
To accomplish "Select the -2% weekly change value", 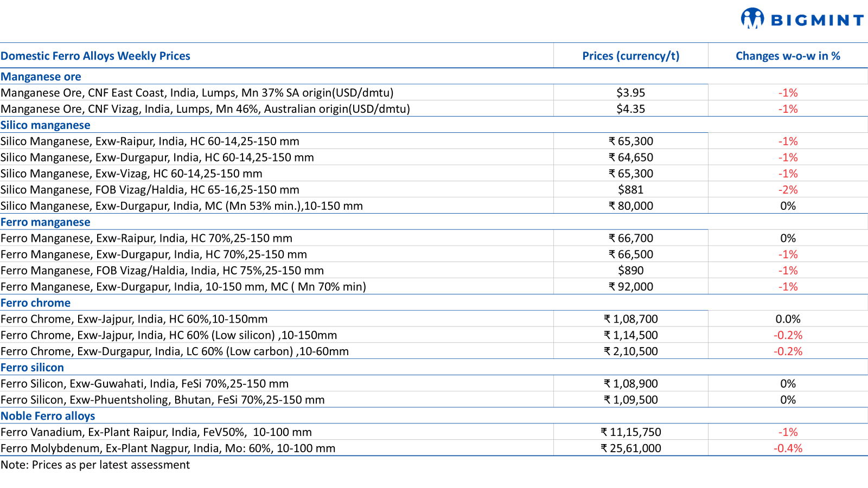I will point(788,190).
